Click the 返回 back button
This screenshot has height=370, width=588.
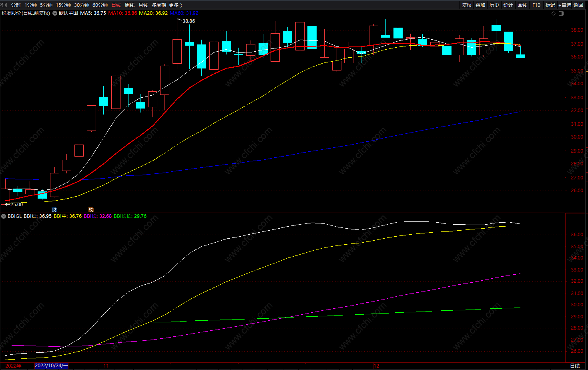[578, 5]
